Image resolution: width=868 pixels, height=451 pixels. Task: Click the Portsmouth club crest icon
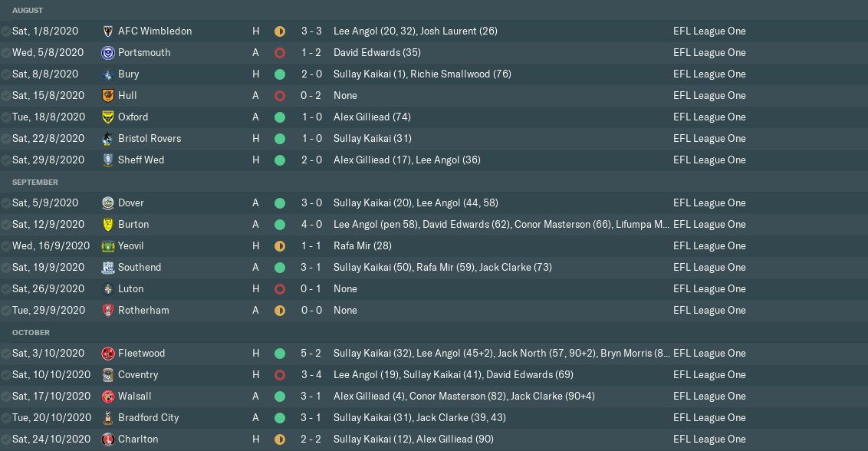(108, 53)
